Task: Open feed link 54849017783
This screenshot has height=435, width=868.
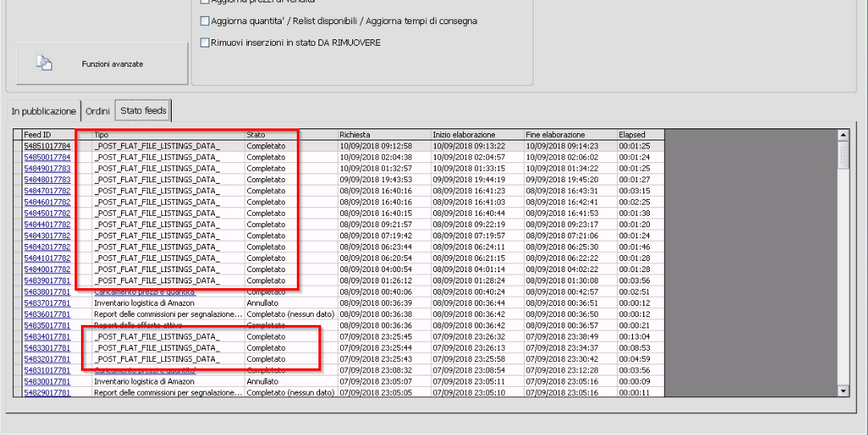Action: (x=47, y=168)
